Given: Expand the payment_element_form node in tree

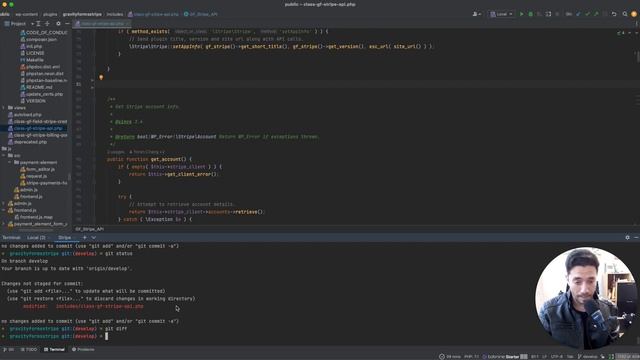Looking at the screenshot, I should [4, 224].
